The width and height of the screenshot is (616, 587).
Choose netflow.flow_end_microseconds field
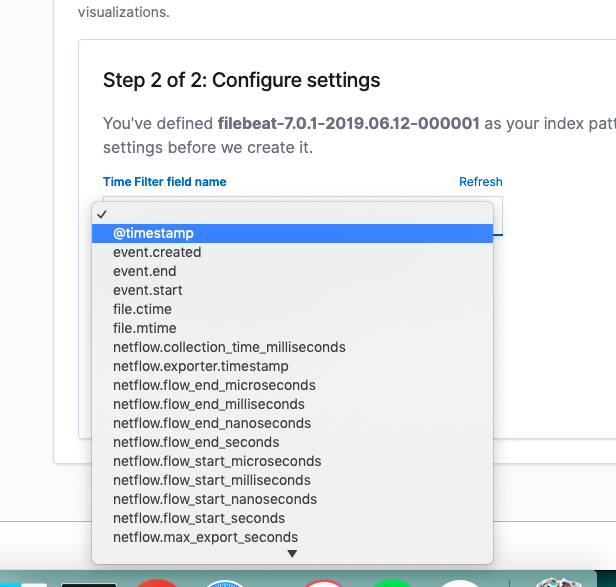(292, 385)
